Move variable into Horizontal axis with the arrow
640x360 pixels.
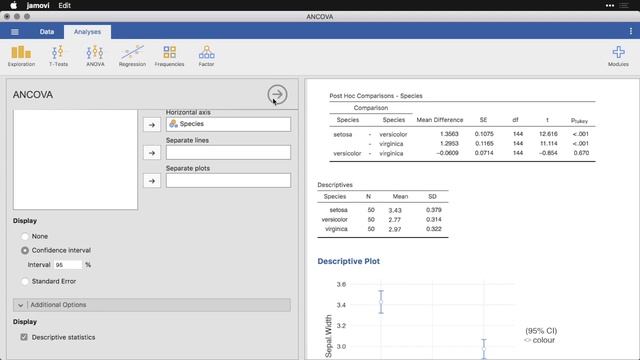[x=152, y=125]
